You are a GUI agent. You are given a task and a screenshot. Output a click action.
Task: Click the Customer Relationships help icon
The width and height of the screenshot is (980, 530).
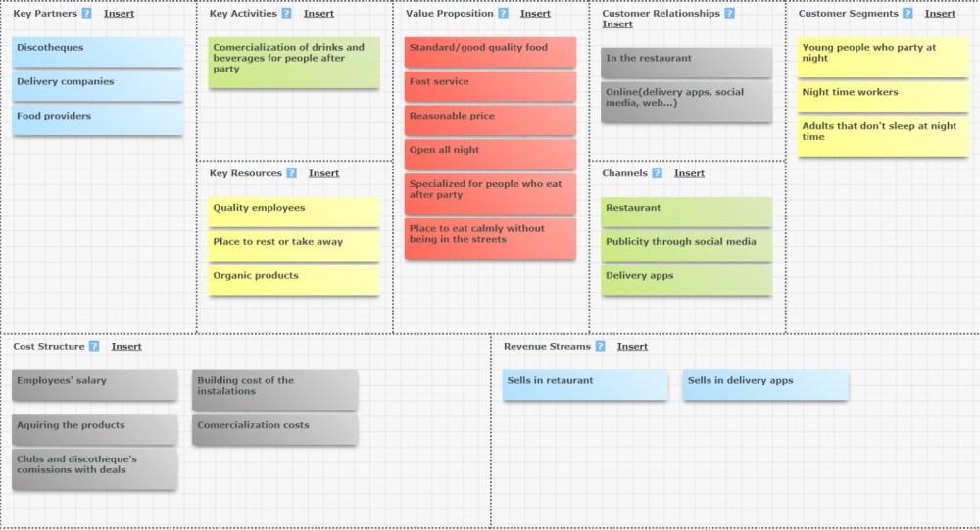click(729, 14)
